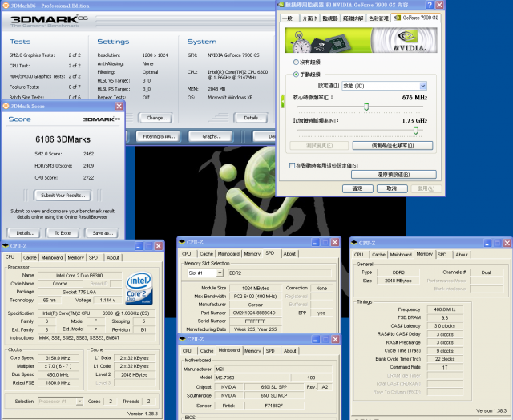The image size is (513, 420).
Task: Click the GeForce 7900 GS tab icon
Action: click(x=398, y=18)
